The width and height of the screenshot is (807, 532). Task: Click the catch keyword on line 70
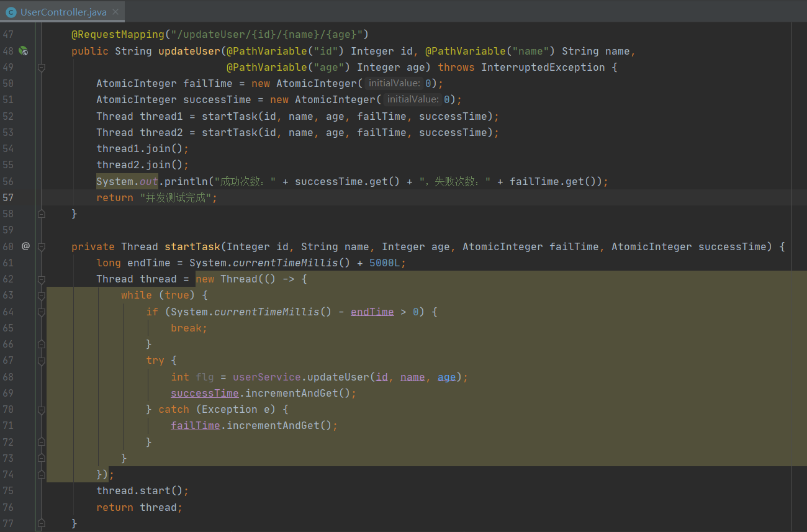point(174,410)
